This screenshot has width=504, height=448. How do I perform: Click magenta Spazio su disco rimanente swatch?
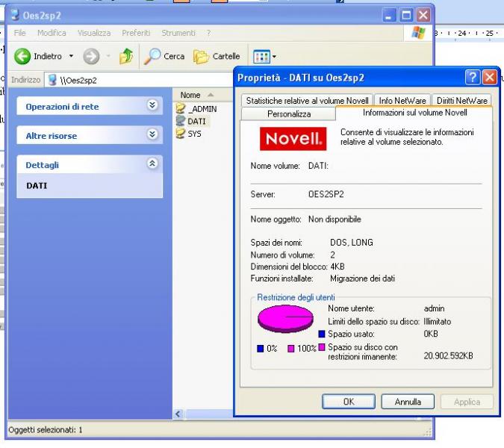tap(321, 347)
